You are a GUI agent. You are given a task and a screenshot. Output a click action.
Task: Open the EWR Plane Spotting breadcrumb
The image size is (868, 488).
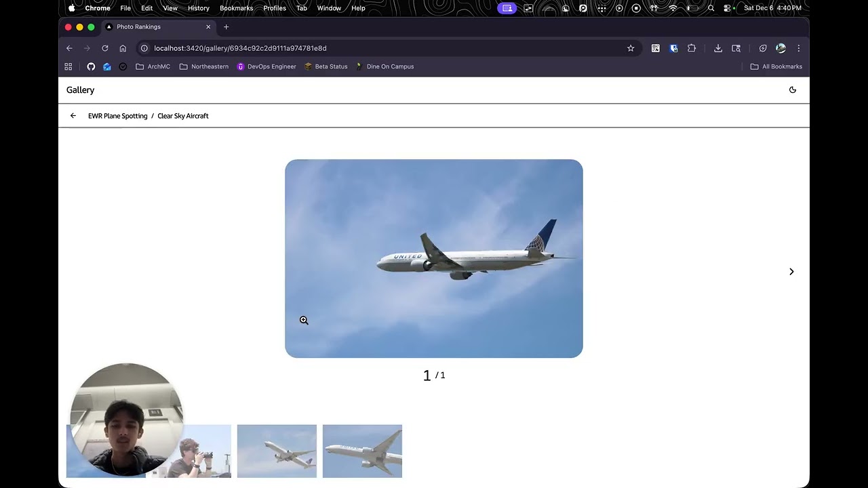118,116
